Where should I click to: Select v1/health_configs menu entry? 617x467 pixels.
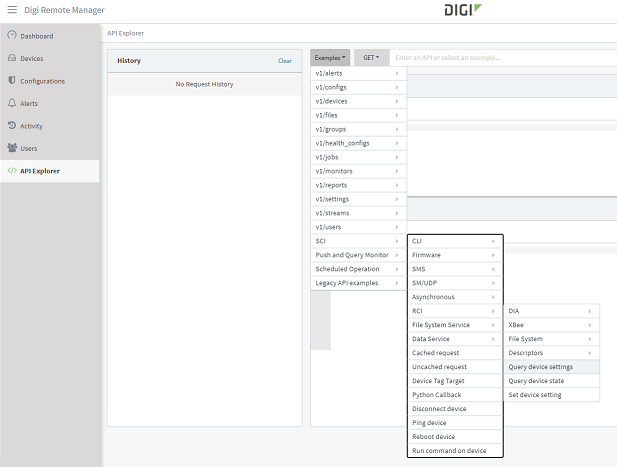click(358, 143)
